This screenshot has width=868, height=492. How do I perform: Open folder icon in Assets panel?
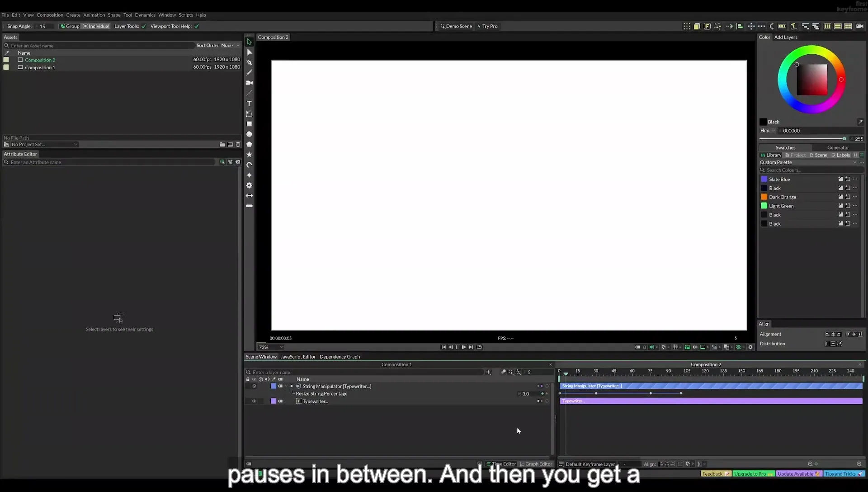(x=222, y=145)
